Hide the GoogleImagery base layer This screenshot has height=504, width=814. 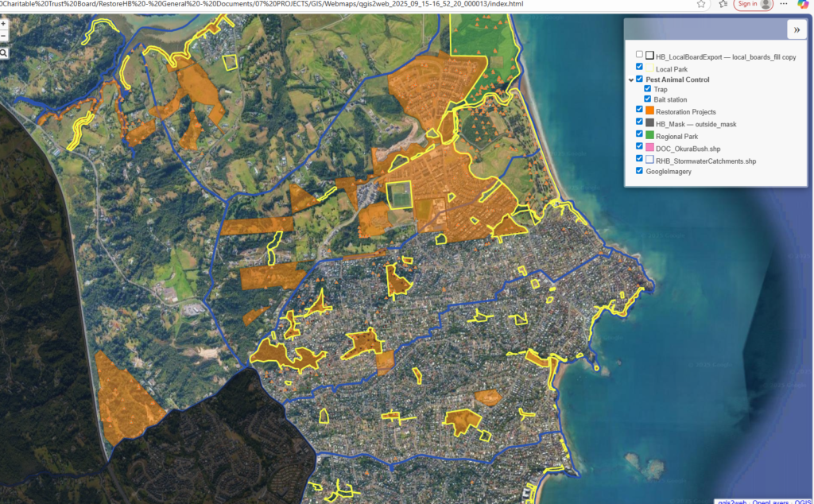coord(639,170)
